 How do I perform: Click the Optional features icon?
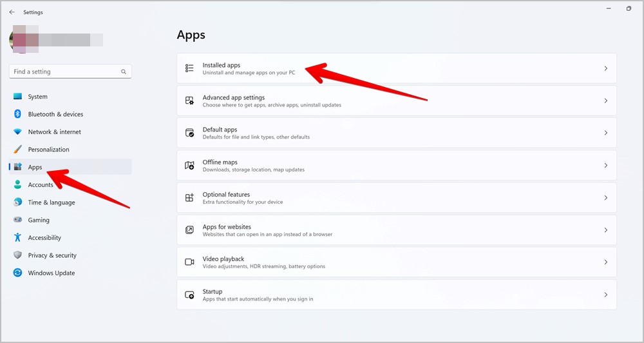point(189,198)
